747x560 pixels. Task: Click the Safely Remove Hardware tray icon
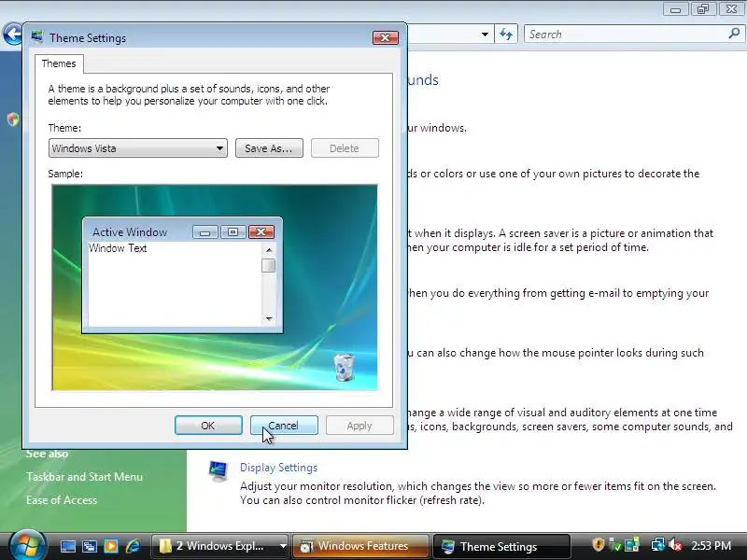(x=615, y=545)
